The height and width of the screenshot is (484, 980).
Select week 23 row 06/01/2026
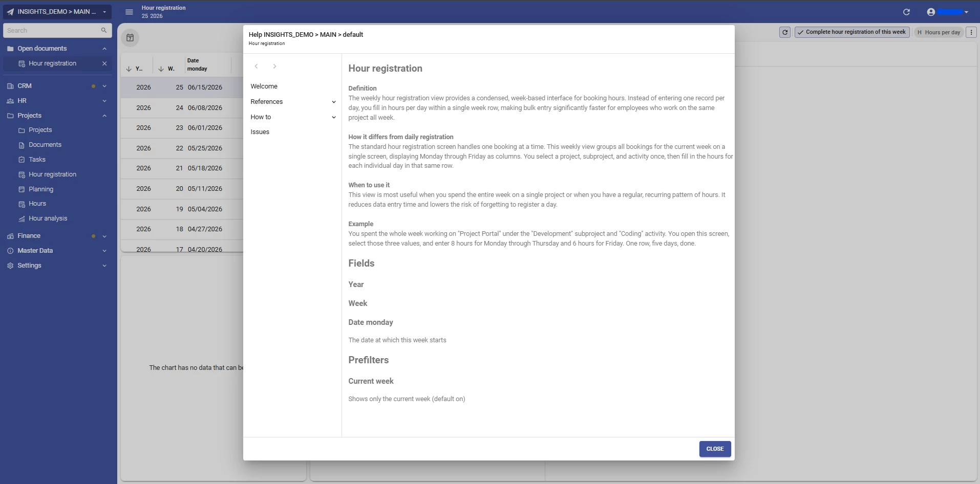coord(182,128)
